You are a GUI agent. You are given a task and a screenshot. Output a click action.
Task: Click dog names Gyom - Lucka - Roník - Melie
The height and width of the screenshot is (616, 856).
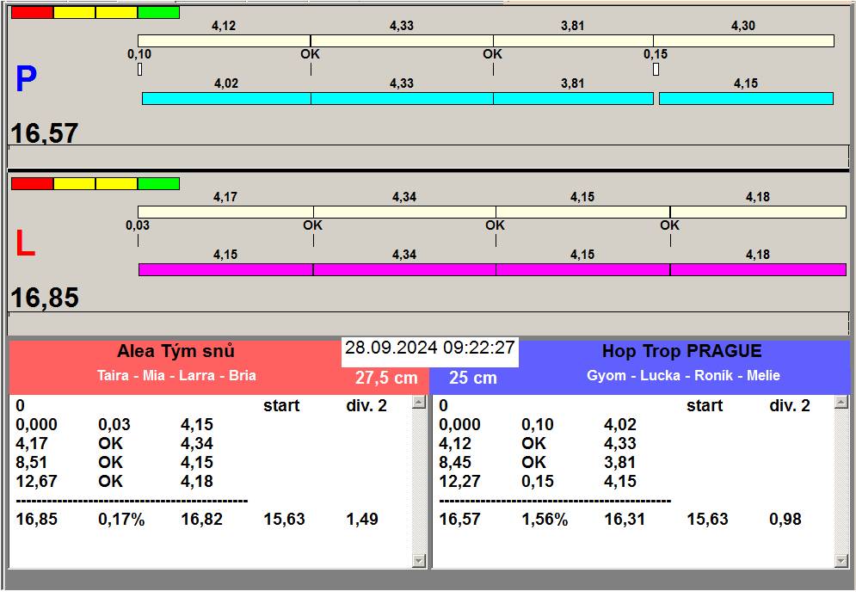pyautogui.click(x=683, y=376)
